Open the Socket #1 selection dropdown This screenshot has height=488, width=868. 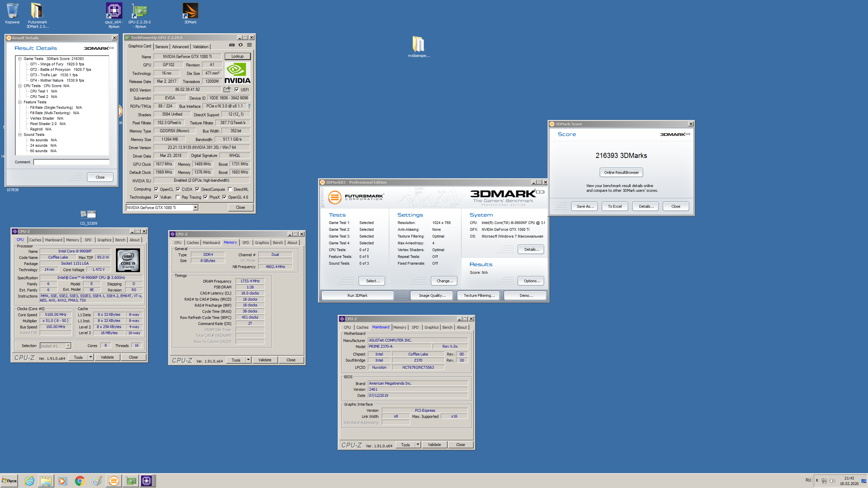68,346
